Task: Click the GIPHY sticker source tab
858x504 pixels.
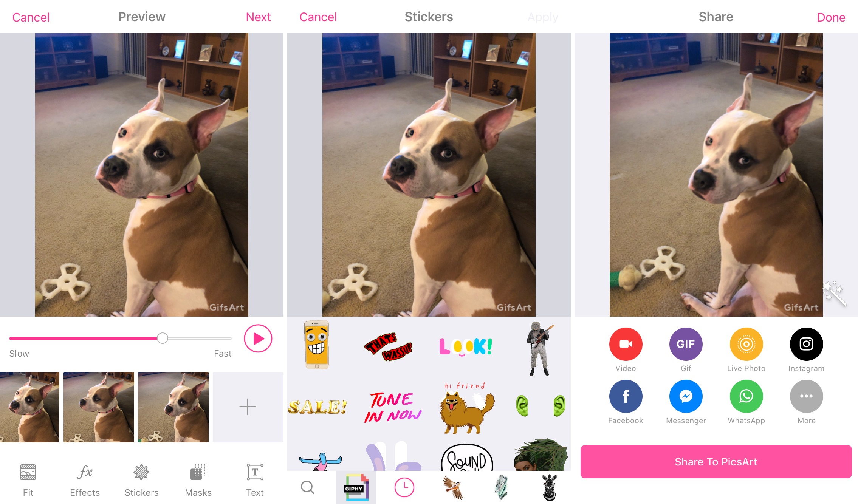Action: point(355,487)
